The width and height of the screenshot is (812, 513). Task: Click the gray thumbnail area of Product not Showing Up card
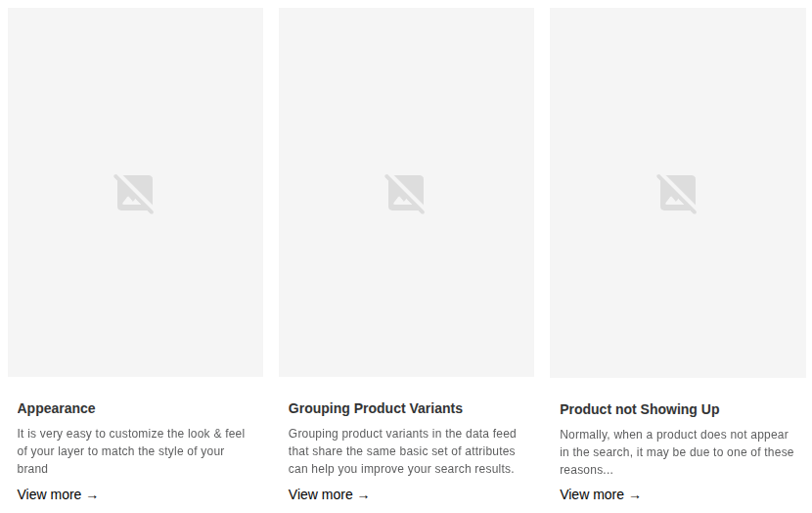coord(678,193)
